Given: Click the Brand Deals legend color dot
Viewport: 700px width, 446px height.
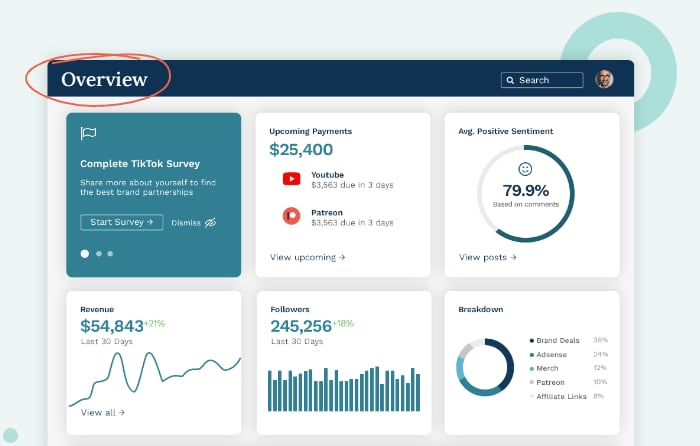Looking at the screenshot, I should [532, 341].
